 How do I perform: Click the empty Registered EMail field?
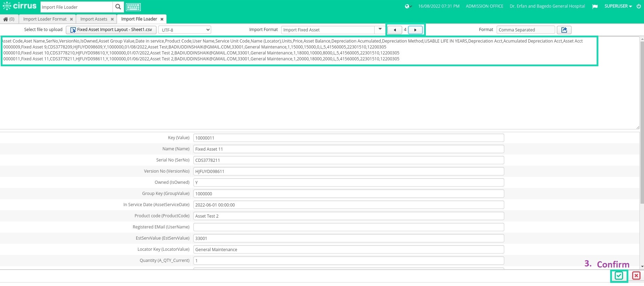coord(348,227)
